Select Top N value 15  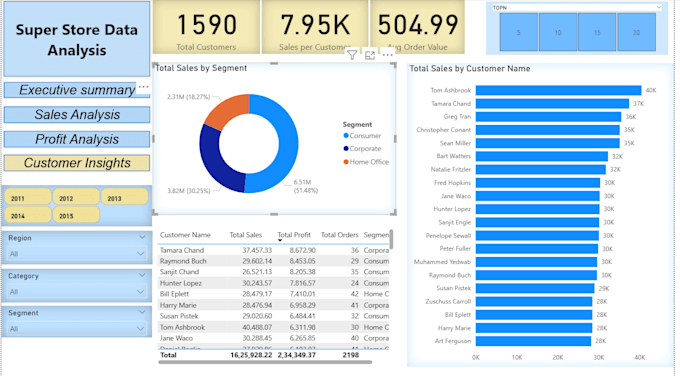(597, 32)
